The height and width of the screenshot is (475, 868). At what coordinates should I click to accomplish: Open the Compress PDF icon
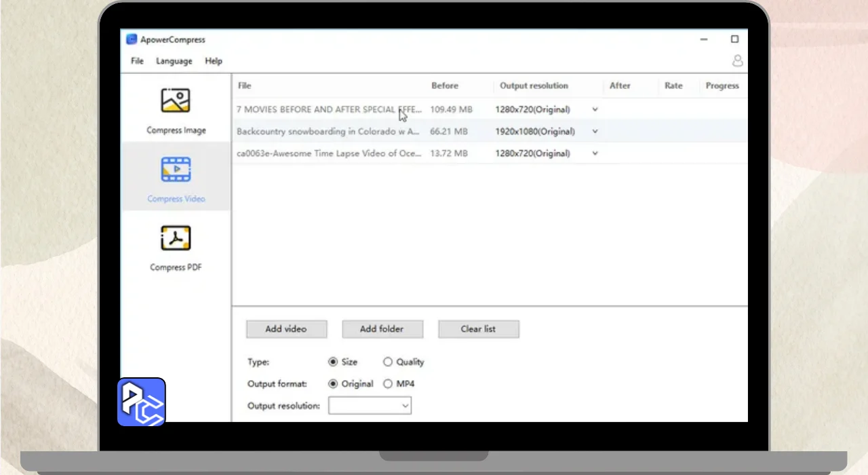[x=176, y=238]
